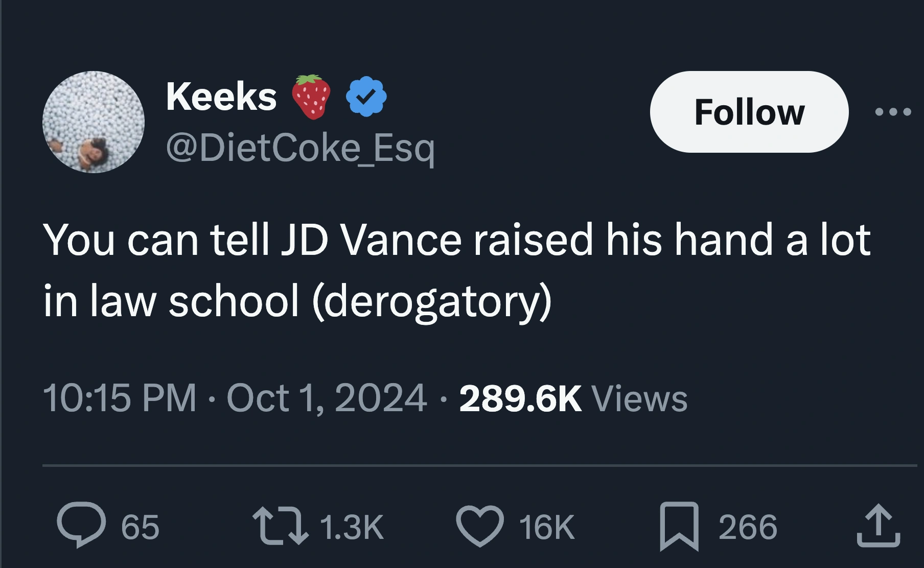The width and height of the screenshot is (924, 568).
Task: Like the tweet with the heart icon
Action: coord(479,526)
